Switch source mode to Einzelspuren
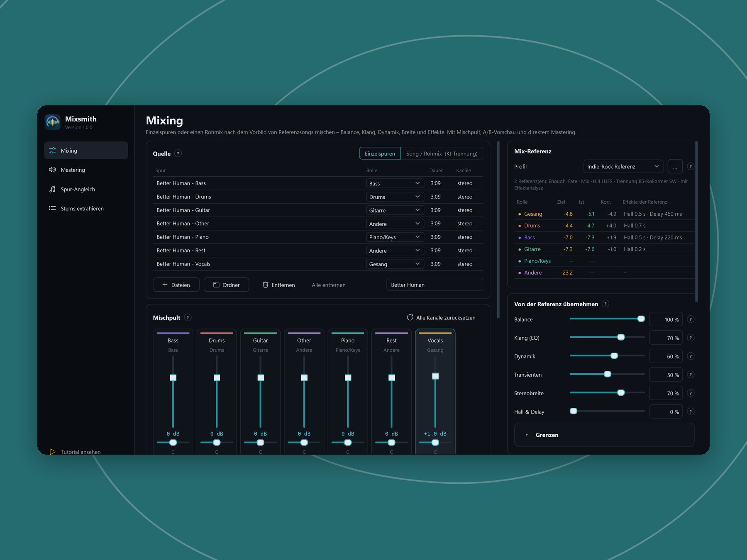Screen dimensions: 747x560 380,153
